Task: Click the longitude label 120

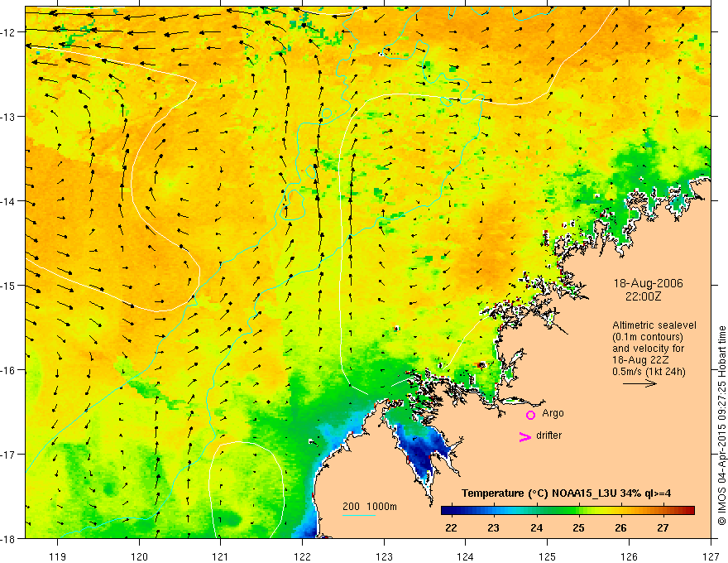Action: 139,556
